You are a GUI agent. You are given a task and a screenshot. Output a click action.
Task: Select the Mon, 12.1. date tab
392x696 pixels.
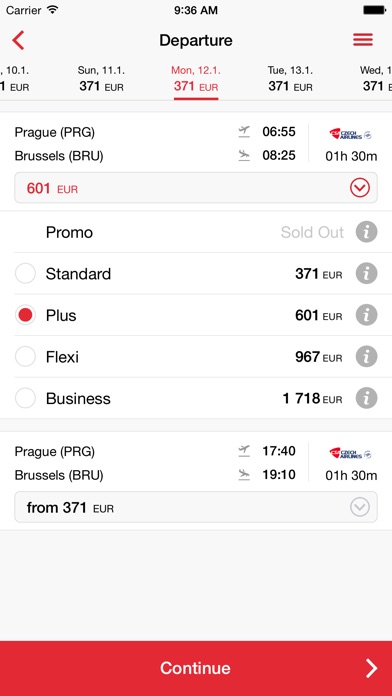[196, 79]
